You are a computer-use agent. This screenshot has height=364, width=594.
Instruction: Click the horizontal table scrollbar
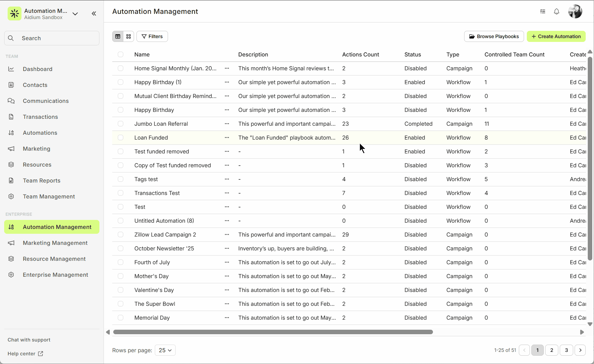click(273, 332)
